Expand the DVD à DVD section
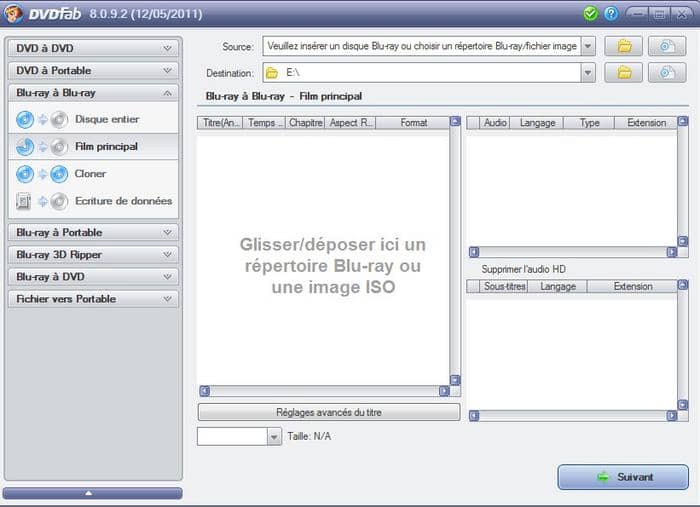The image size is (700, 507). click(x=93, y=48)
